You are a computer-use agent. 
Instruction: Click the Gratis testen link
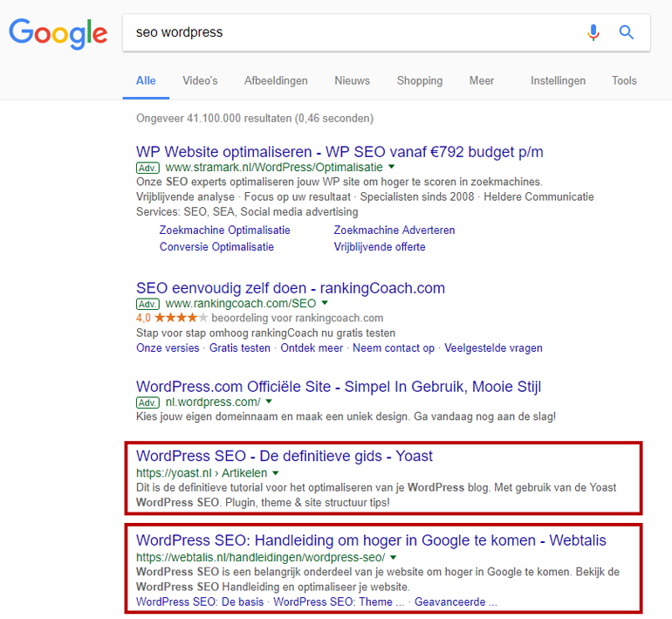tap(240, 348)
